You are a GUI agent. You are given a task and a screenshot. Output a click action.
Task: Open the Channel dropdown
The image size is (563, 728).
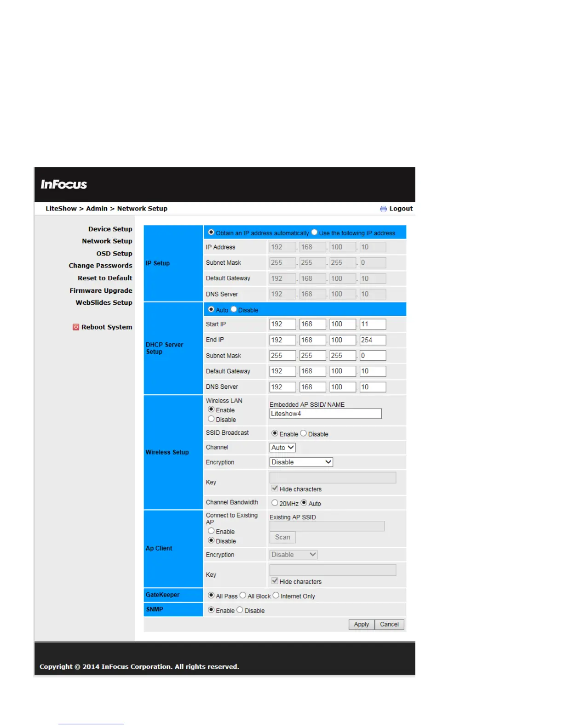pyautogui.click(x=282, y=448)
